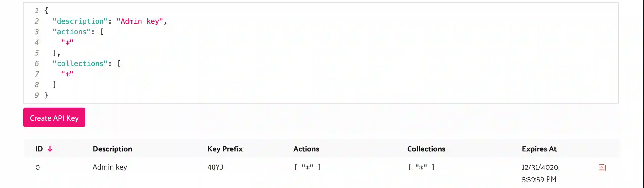Click the "actions" key in the editor
Screen dimensions: 644x188
pos(71,32)
